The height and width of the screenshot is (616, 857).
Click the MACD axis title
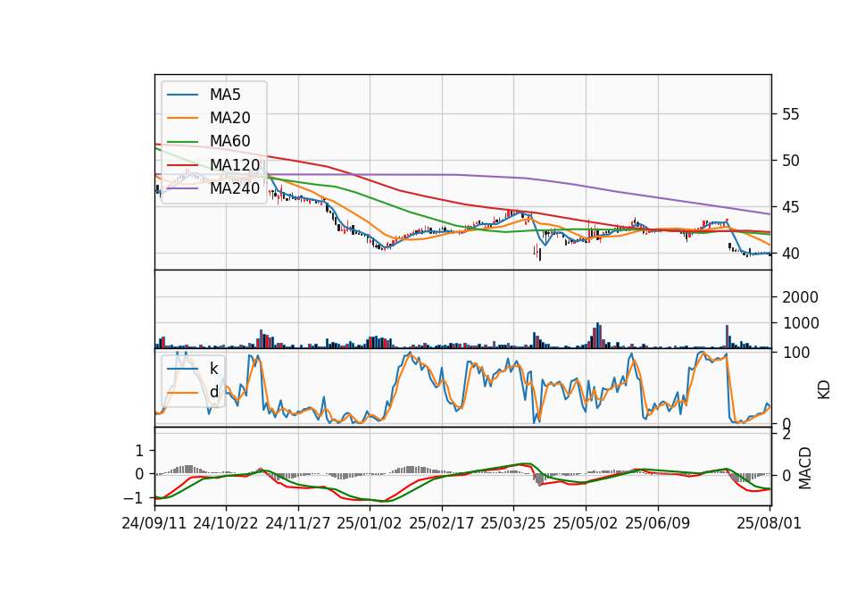[x=805, y=469]
